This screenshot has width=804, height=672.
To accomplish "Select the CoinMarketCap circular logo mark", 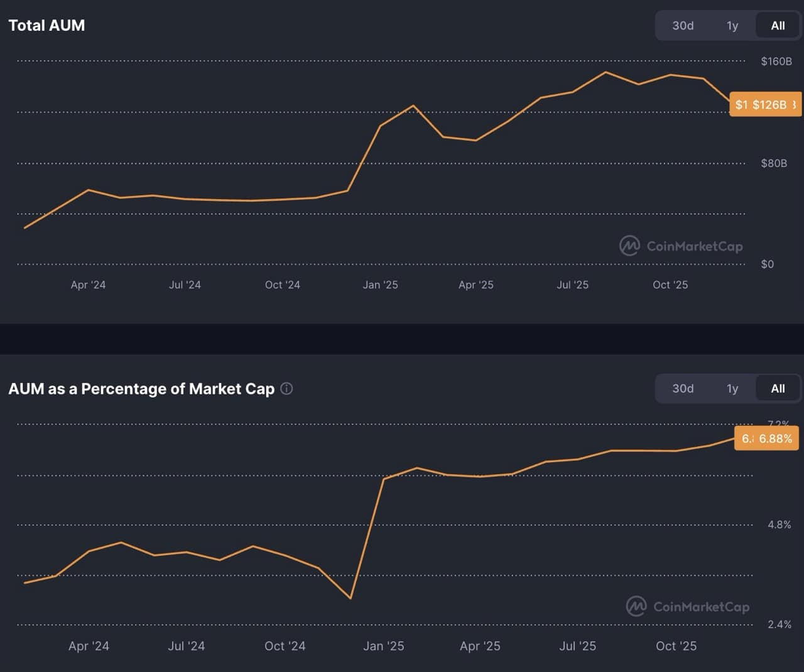I will (x=629, y=246).
